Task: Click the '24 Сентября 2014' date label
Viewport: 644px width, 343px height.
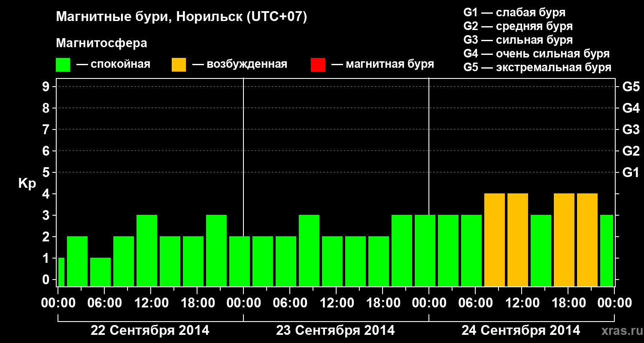Action: (x=521, y=330)
